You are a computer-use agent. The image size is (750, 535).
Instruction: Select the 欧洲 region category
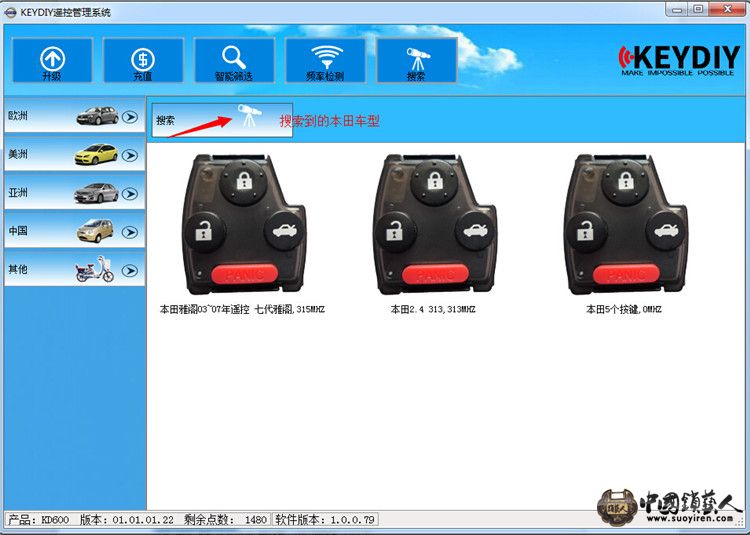point(75,116)
